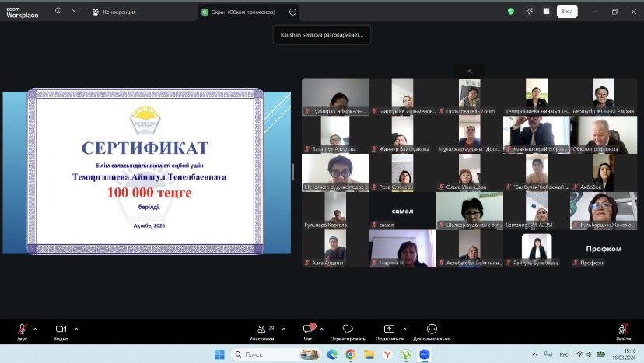Image resolution: width=644 pixels, height=363 pixels.
Task: Change the view layout icon
Action: tap(547, 12)
